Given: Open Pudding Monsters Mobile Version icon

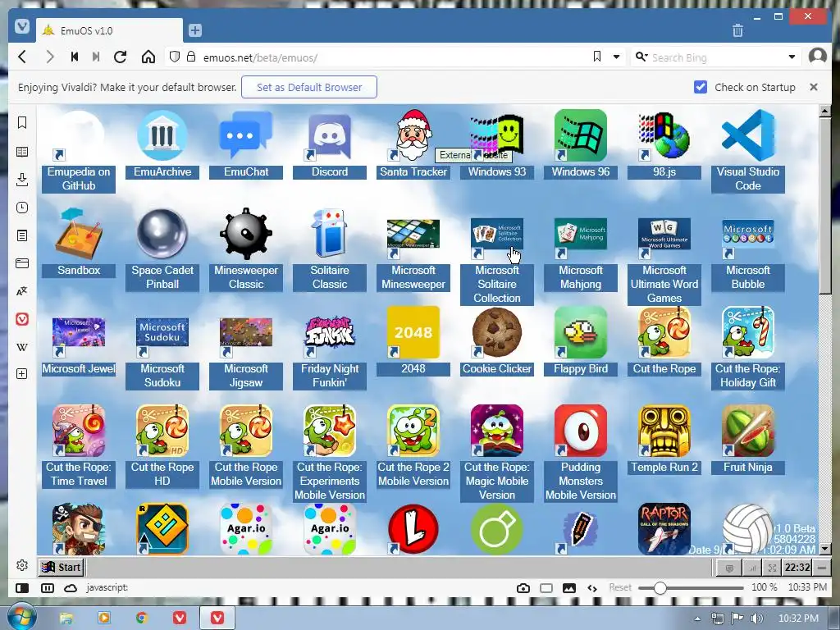Looking at the screenshot, I should (581, 431).
